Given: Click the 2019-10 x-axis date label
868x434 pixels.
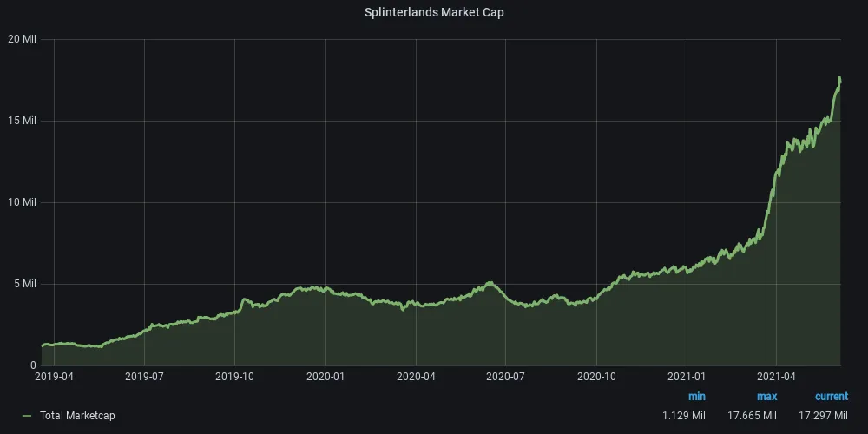Looking at the screenshot, I should [x=234, y=377].
